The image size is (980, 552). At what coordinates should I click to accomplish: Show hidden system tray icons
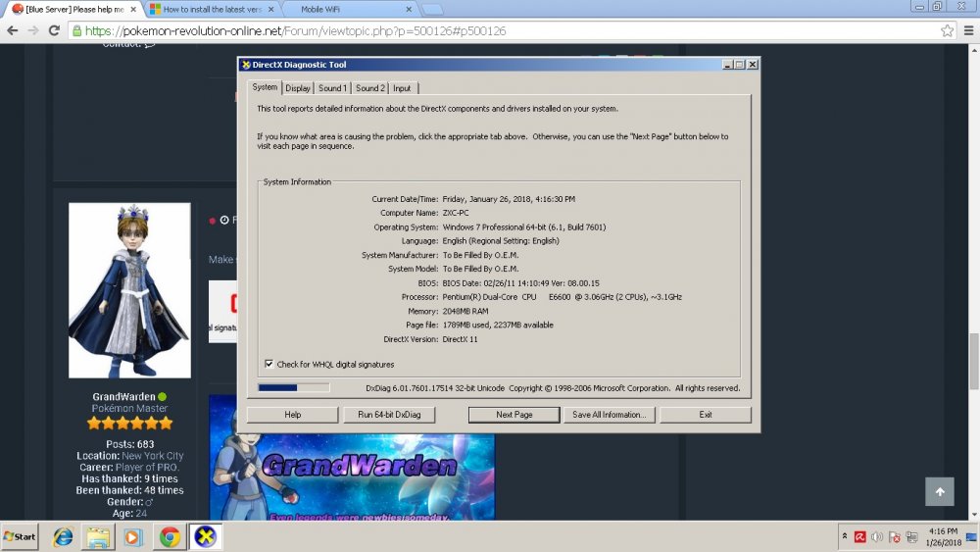point(845,537)
